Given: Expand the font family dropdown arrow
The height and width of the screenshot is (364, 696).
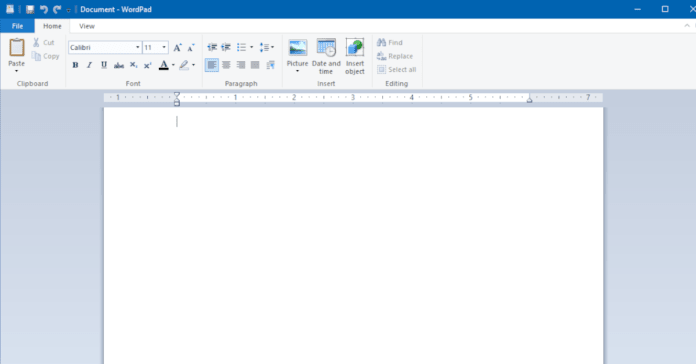Looking at the screenshot, I should pos(138,47).
